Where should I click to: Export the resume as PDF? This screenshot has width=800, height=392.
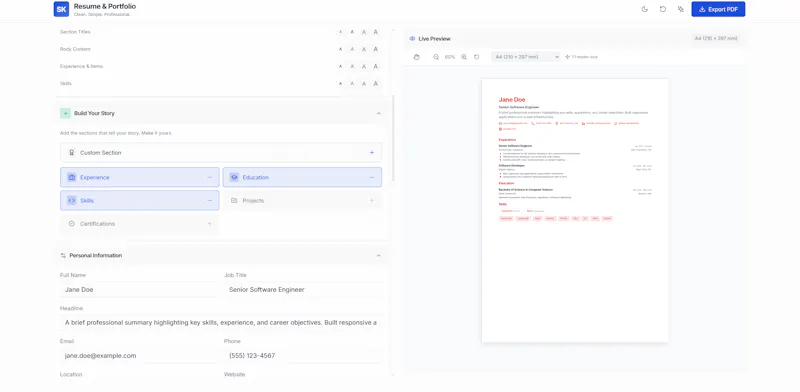tap(718, 9)
